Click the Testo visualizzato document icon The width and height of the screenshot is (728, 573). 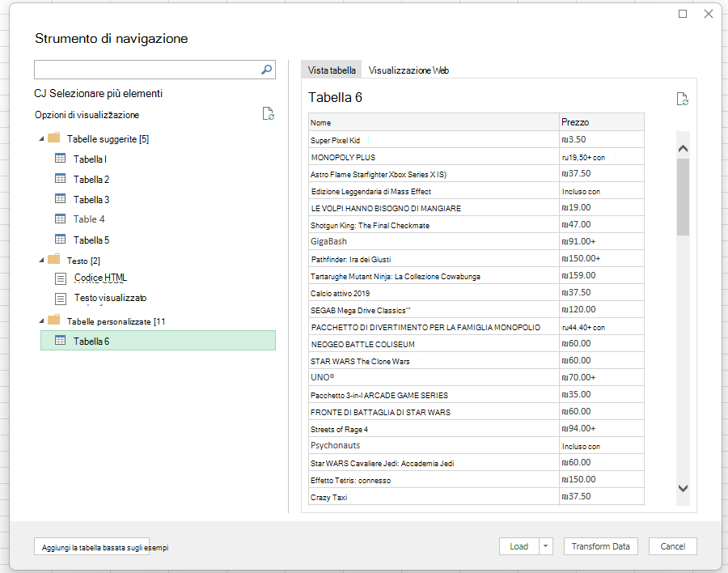[61, 299]
